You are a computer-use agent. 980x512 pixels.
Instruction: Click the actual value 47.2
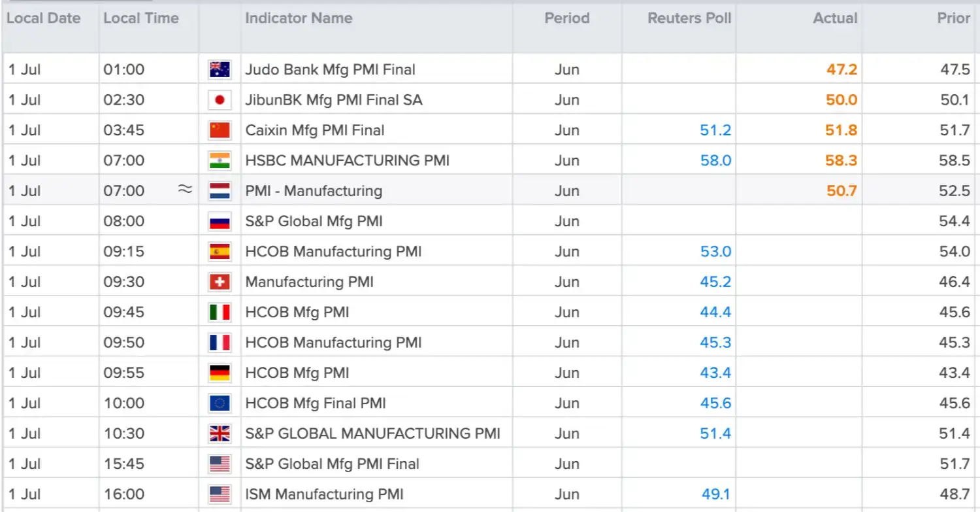click(841, 69)
